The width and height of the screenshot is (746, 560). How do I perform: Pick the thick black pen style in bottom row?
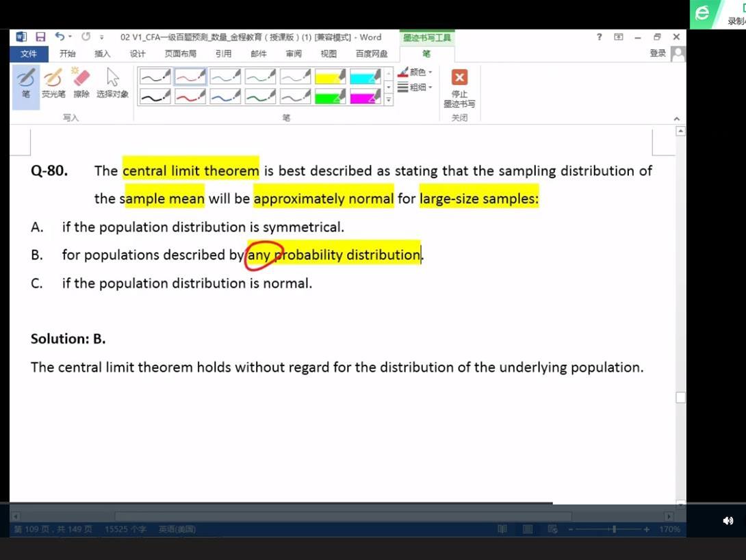click(x=155, y=97)
